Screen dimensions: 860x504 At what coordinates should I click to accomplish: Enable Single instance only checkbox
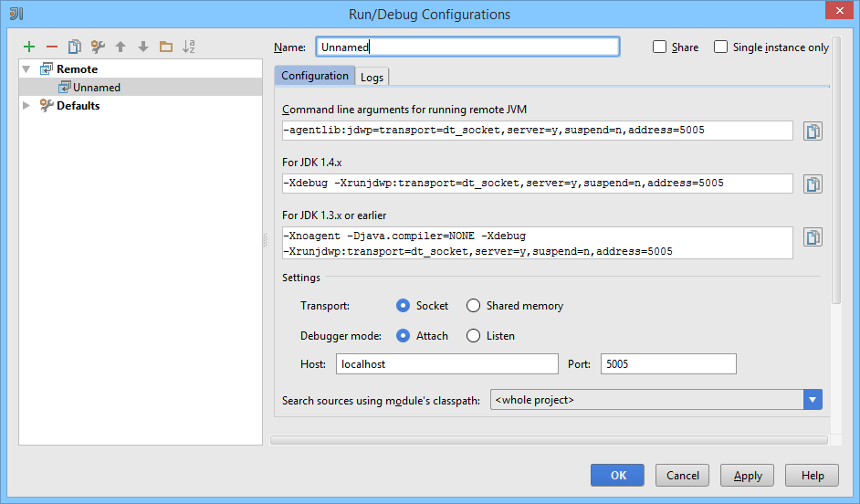coord(720,47)
